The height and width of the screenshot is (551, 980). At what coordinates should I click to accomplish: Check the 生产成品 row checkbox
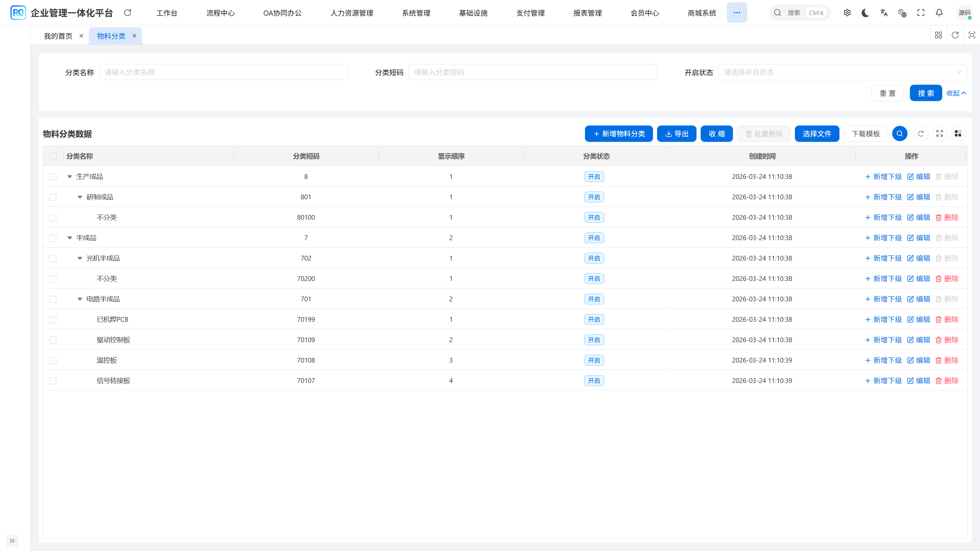[x=53, y=177]
